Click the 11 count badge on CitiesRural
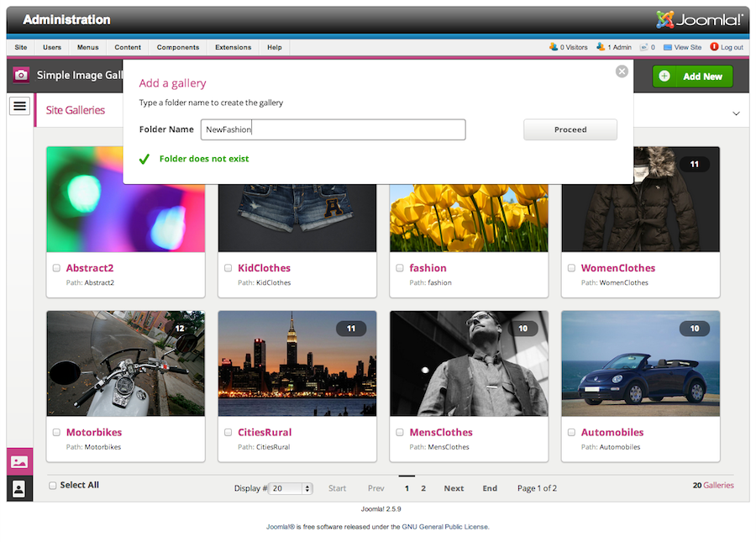The height and width of the screenshot is (542, 756). pos(351,329)
